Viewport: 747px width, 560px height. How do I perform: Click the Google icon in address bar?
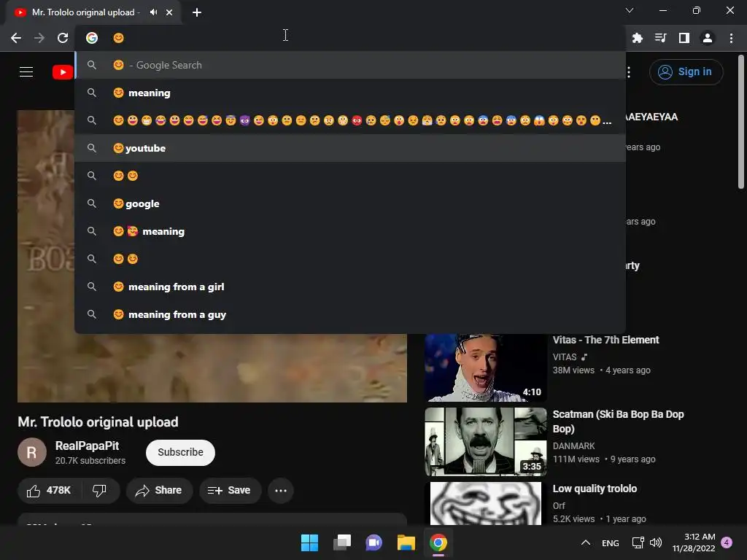coord(92,38)
